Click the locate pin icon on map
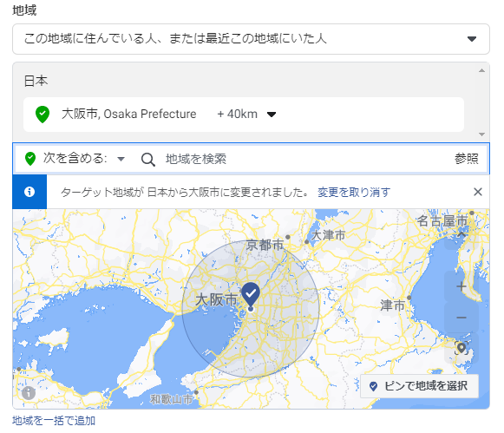This screenshot has width=504, height=433. point(461,348)
